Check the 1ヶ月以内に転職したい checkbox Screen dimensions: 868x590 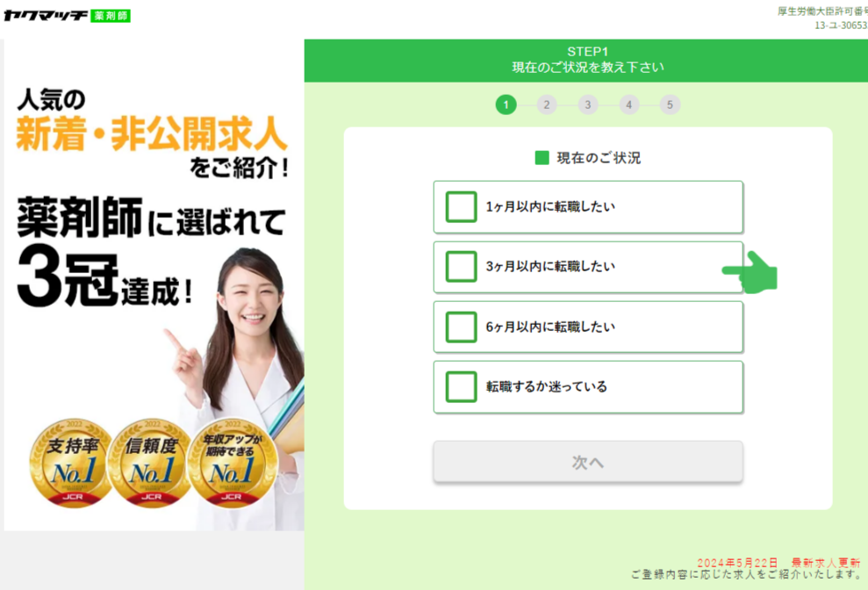[461, 206]
